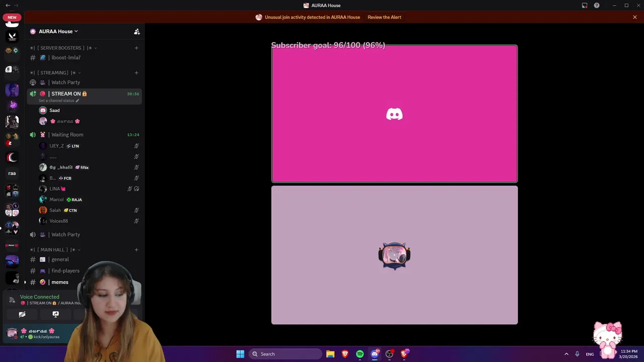Image resolution: width=644 pixels, height=362 pixels.
Task: Click the Discord taskbar icon
Action: click(374, 354)
